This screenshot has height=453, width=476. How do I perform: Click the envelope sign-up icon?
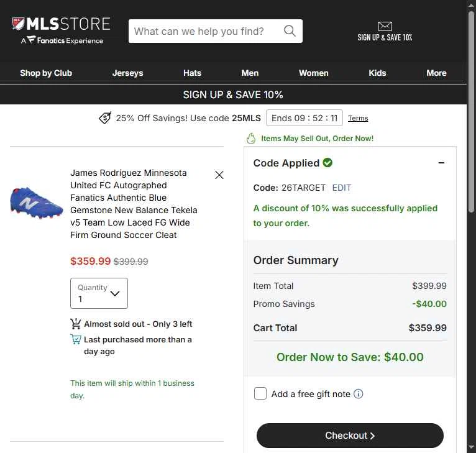click(x=385, y=26)
